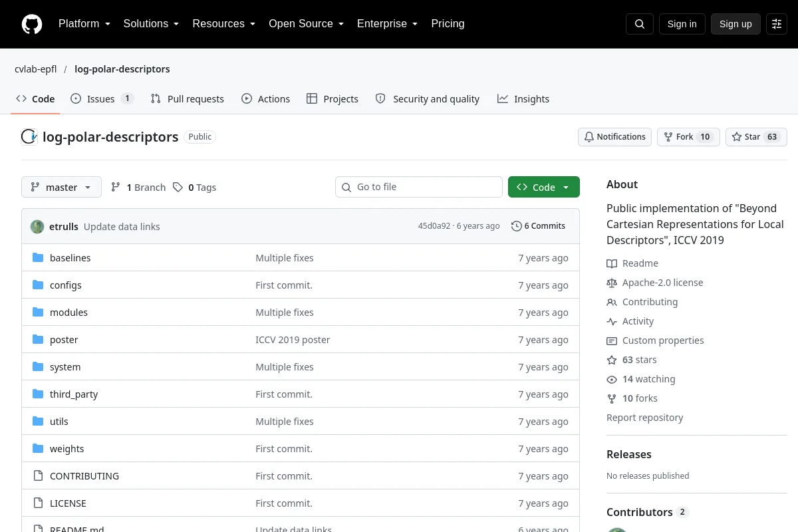The image size is (798, 532).
Task: Open the search magnifier icon in header
Action: point(640,24)
